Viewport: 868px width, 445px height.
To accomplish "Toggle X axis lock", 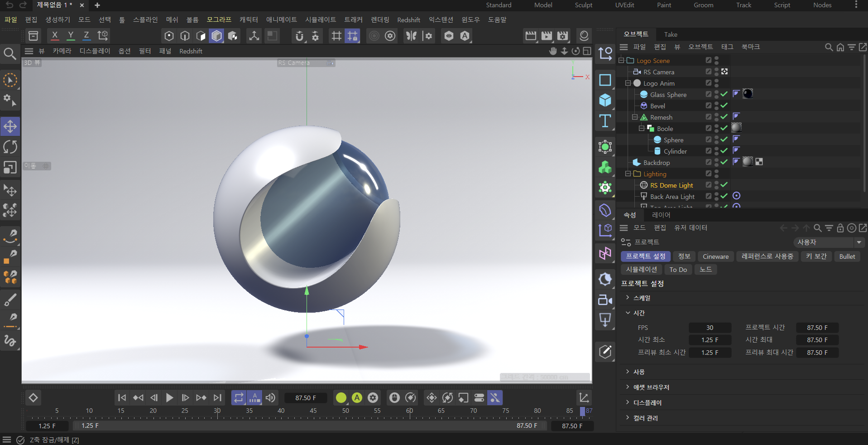I will (55, 36).
